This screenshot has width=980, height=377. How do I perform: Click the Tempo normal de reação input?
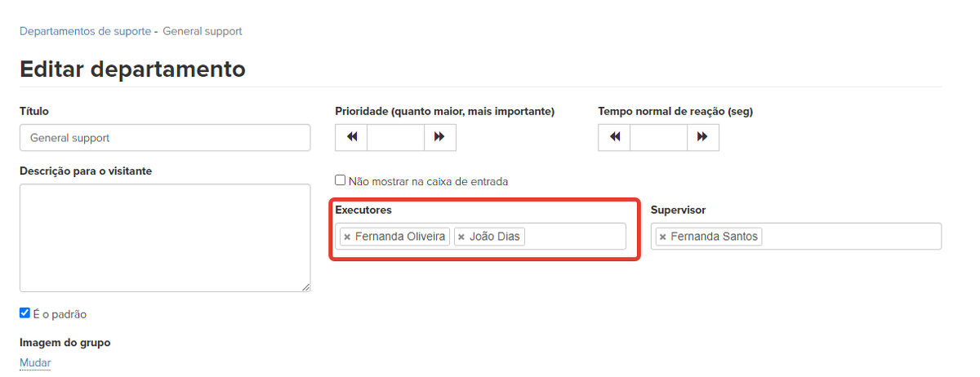pyautogui.click(x=658, y=137)
